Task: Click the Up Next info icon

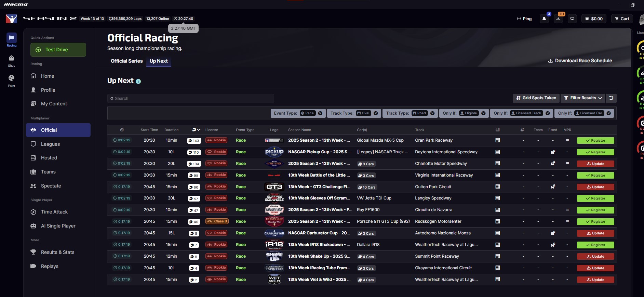Action: [138, 81]
